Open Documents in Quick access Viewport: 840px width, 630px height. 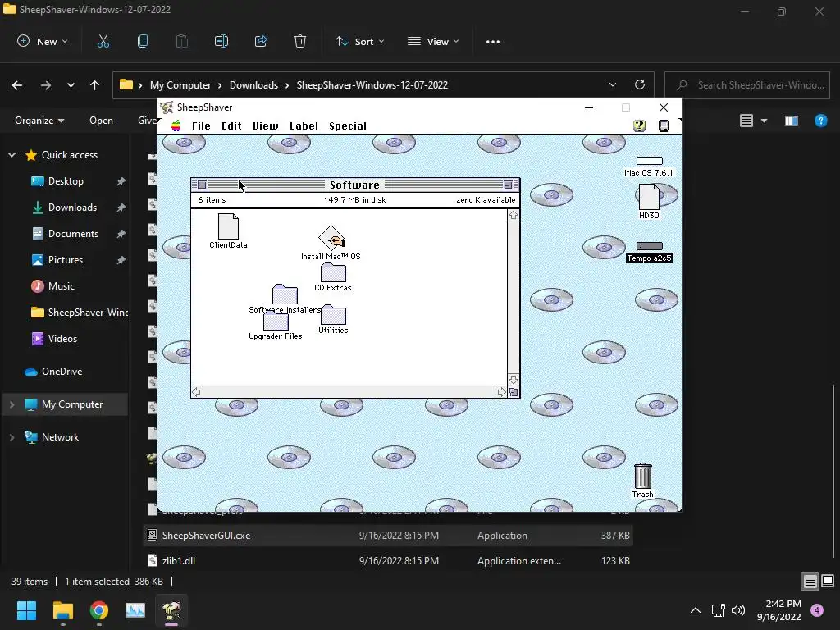(x=73, y=234)
